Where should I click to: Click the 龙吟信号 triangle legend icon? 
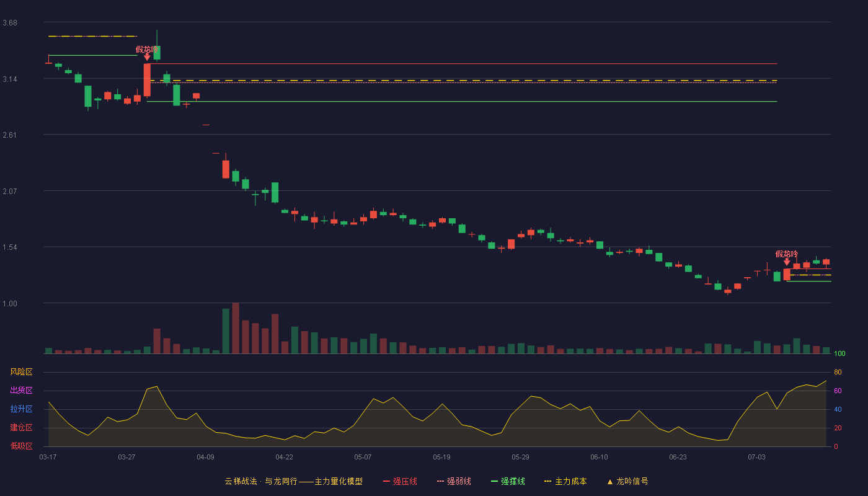pos(610,482)
